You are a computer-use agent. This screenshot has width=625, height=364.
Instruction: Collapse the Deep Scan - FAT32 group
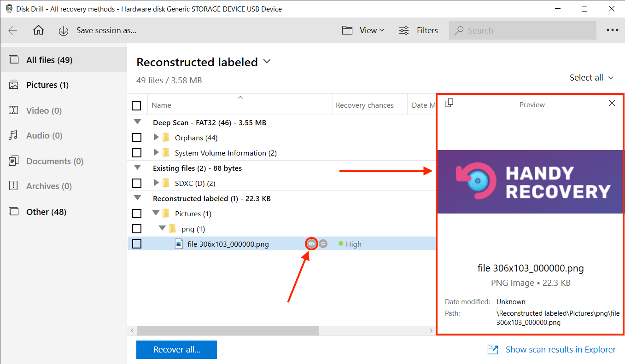point(136,122)
